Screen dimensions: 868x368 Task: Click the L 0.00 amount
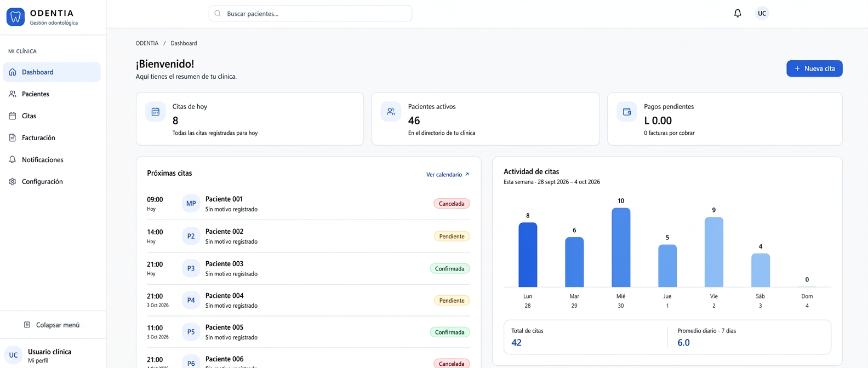click(x=658, y=120)
